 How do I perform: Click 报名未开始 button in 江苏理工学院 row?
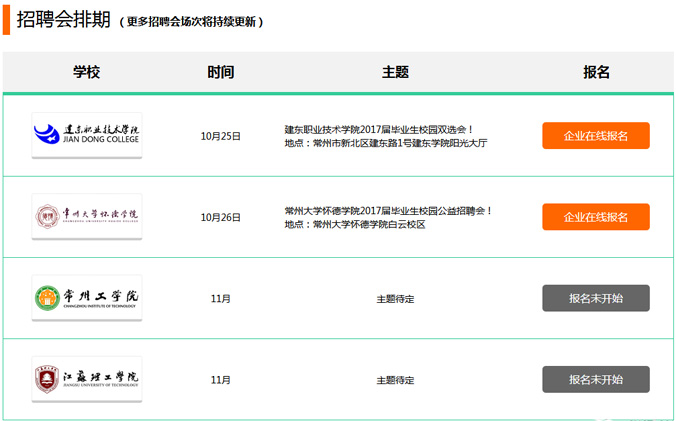596,379
